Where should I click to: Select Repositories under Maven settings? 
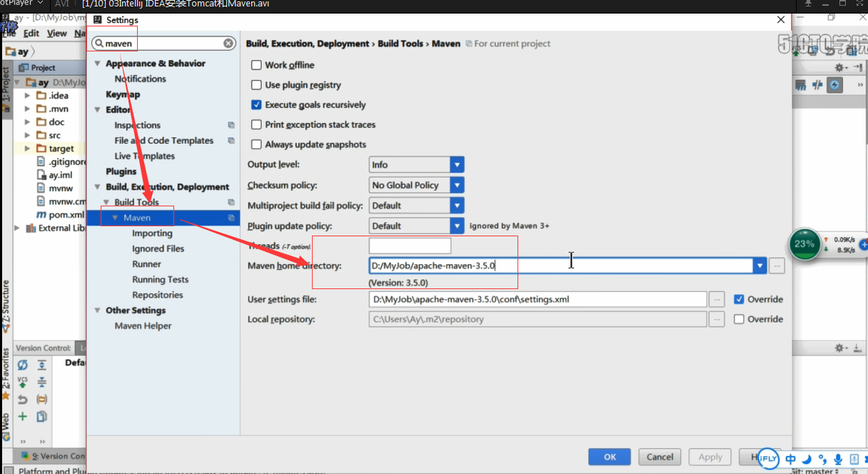(157, 295)
